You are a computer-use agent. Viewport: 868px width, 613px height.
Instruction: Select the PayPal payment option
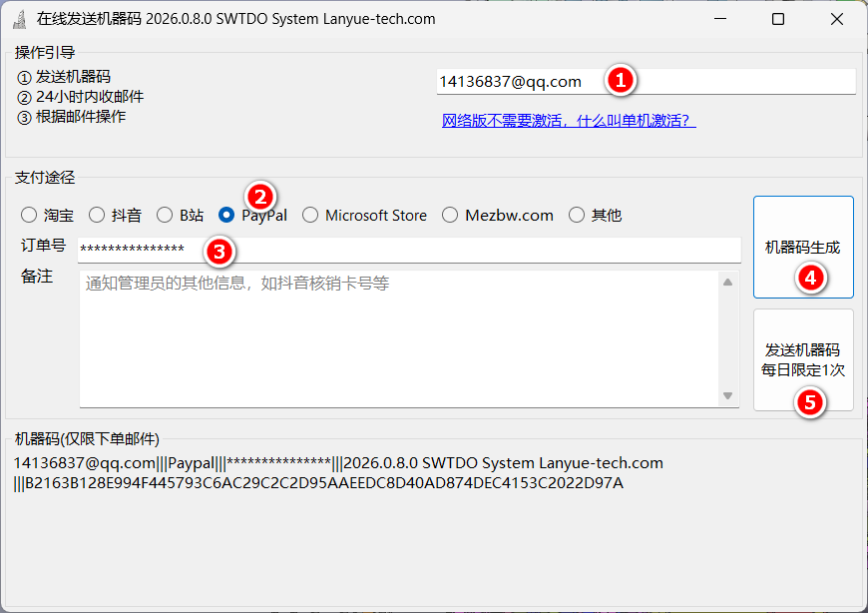coord(226,215)
